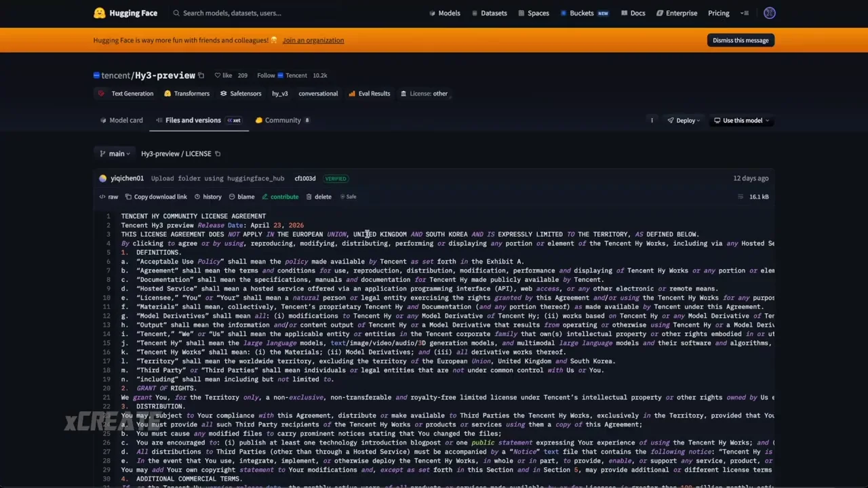
Task: Open the user avatar profile menu
Action: tap(769, 13)
